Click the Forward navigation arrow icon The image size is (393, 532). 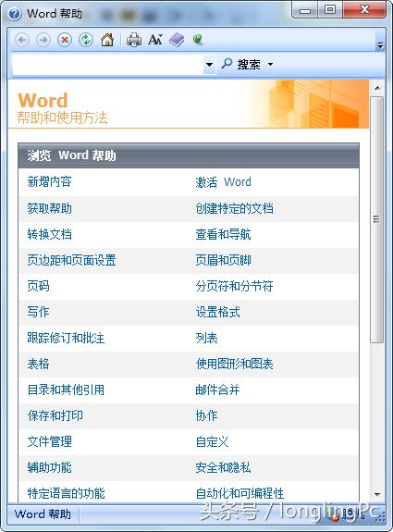coord(43,40)
